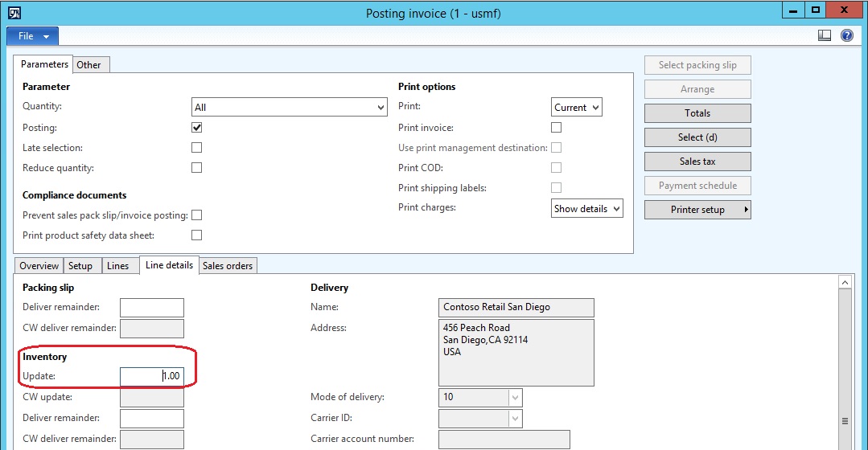868x450 pixels.
Task: Open the Print dropdown set to Current
Action: pyautogui.click(x=594, y=108)
